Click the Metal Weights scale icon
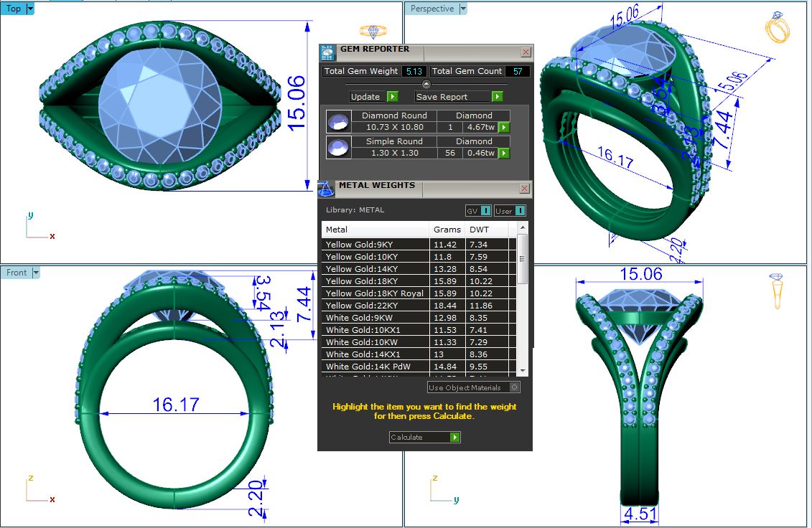This screenshot has height=528, width=812. point(325,189)
